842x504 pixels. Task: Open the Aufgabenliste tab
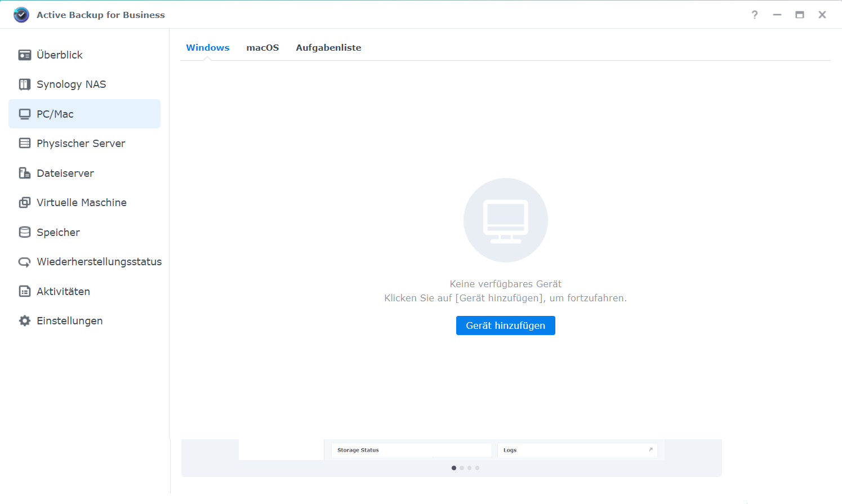pyautogui.click(x=328, y=48)
